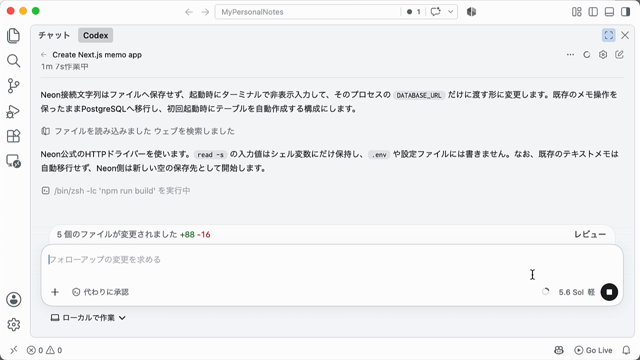Open the more options ellipsis menu
The height and width of the screenshot is (360, 640).
tap(570, 54)
